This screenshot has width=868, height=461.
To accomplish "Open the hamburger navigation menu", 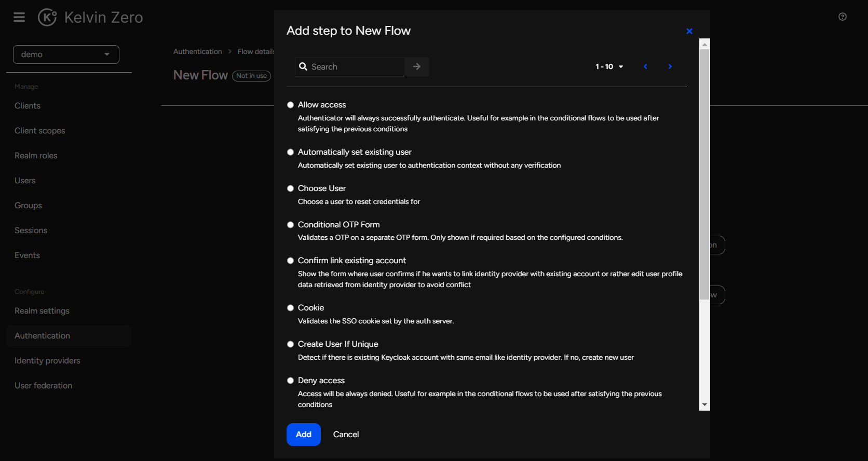I will (19, 17).
